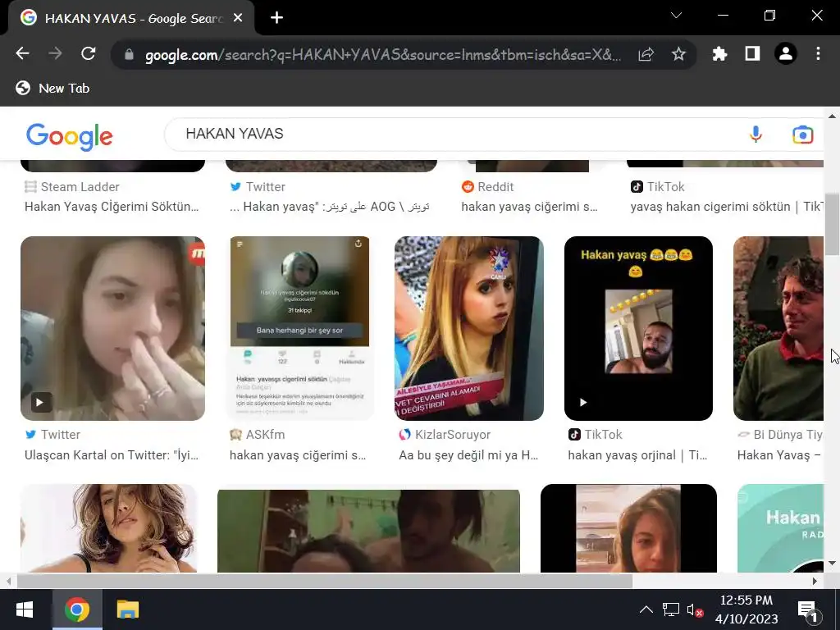Click the horizontal scrollbar right arrow
Screen dimensions: 840x630
(815, 581)
